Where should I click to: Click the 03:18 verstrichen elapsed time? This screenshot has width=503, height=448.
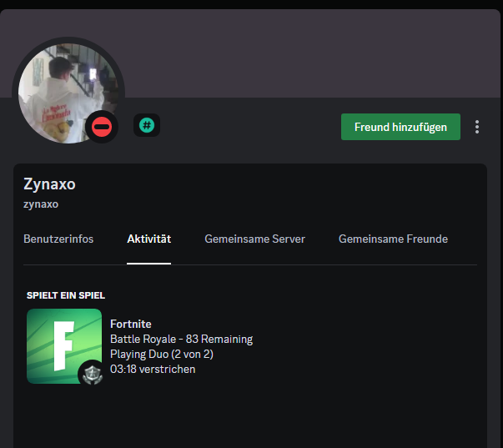(153, 369)
